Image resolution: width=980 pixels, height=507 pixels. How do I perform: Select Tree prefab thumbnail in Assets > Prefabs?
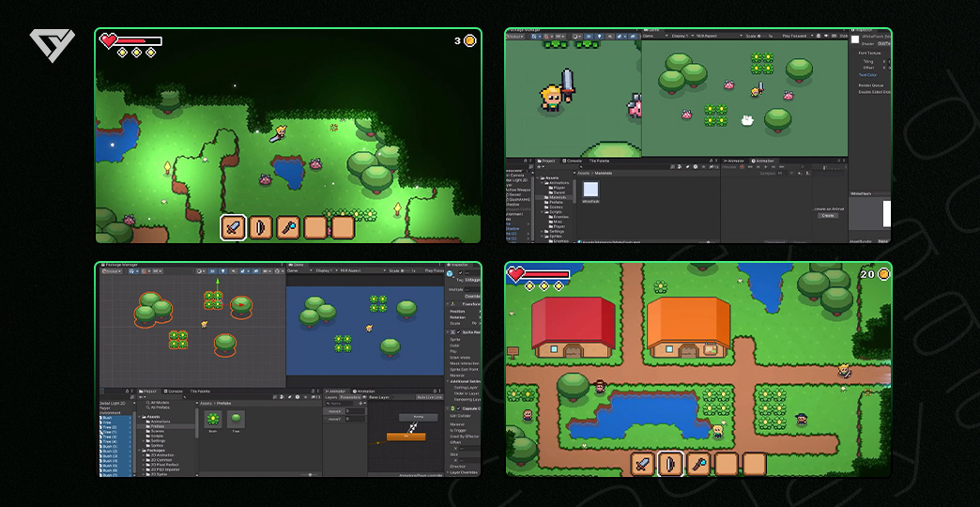[x=236, y=419]
